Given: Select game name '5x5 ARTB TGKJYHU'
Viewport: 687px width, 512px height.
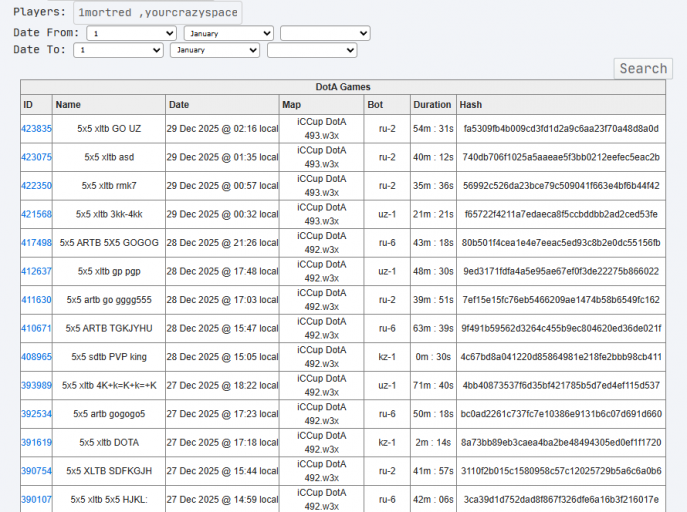Looking at the screenshot, I should pos(109,328).
